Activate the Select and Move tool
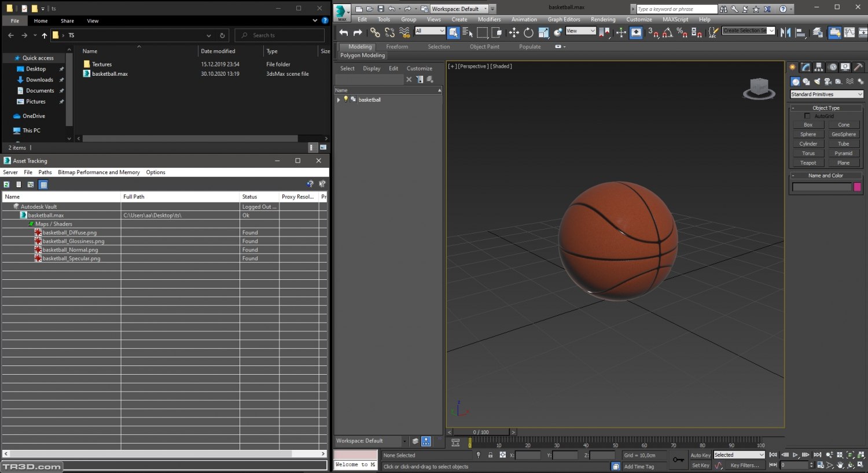 [514, 33]
